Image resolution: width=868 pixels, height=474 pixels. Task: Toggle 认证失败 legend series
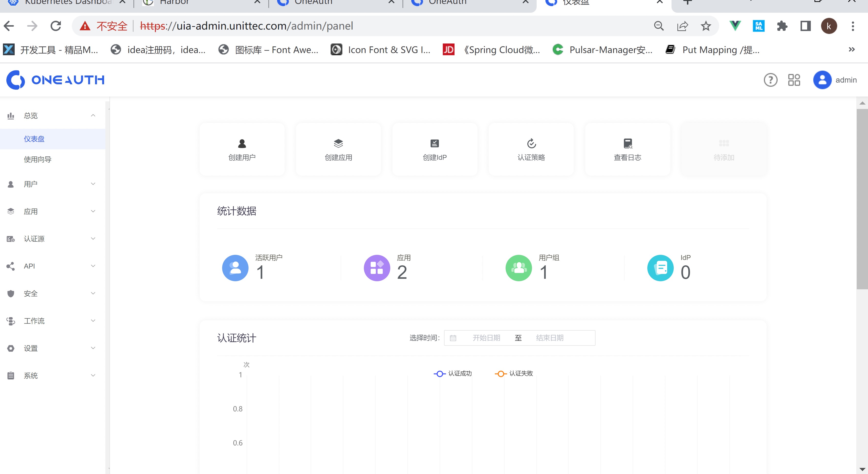pyautogui.click(x=514, y=374)
